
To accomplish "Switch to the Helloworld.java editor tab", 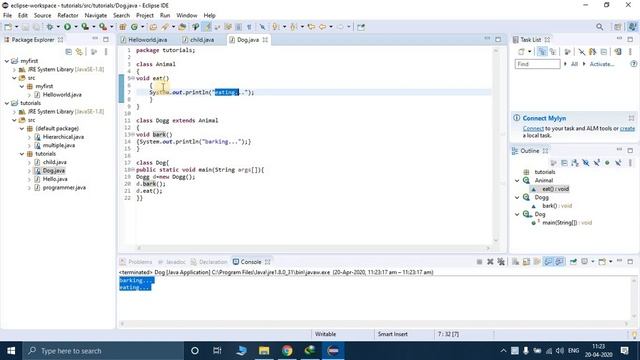I will (x=144, y=40).
